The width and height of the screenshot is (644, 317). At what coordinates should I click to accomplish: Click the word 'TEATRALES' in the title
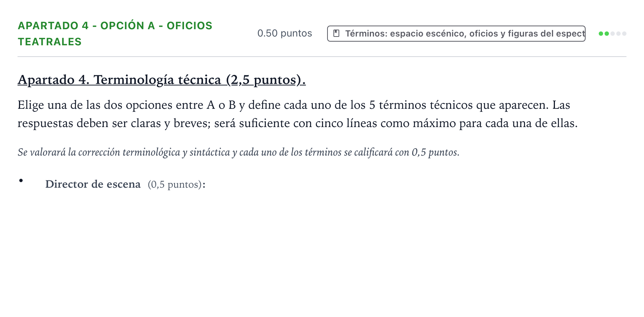tap(50, 42)
